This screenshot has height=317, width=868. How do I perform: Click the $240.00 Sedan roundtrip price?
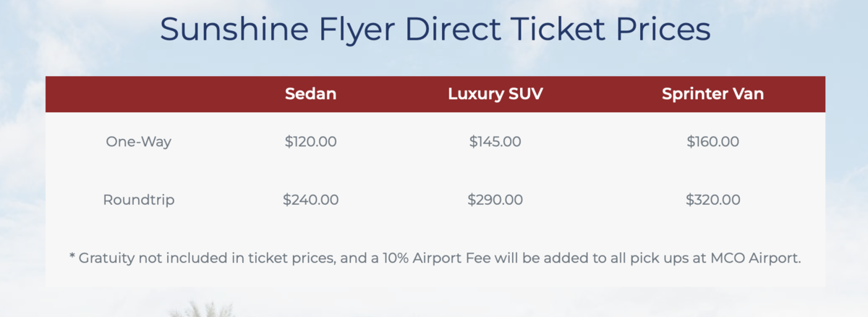310,200
